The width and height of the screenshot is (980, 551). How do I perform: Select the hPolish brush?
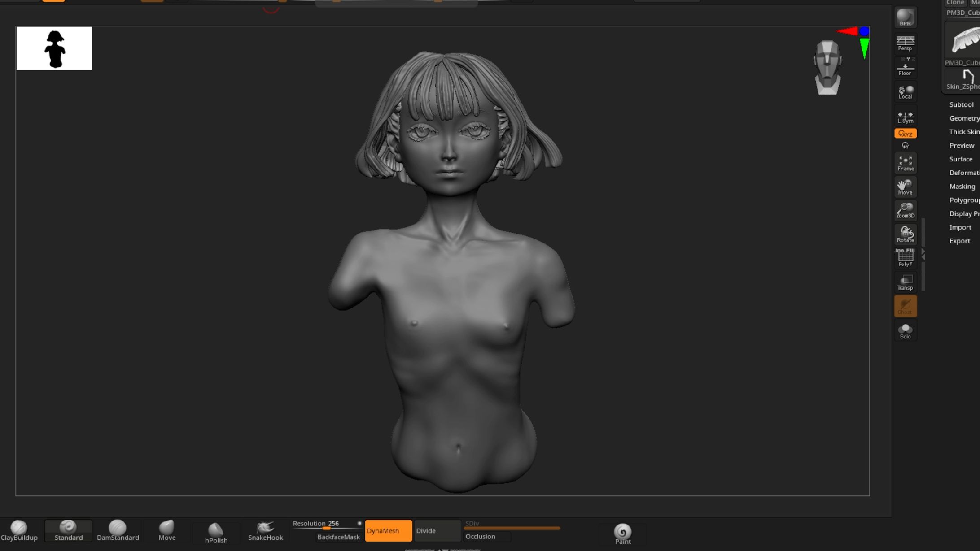216,532
